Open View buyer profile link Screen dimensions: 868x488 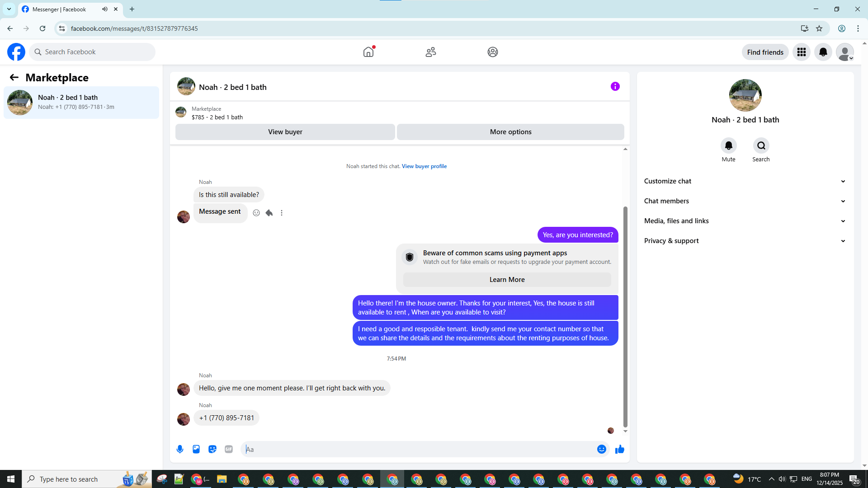coord(424,166)
